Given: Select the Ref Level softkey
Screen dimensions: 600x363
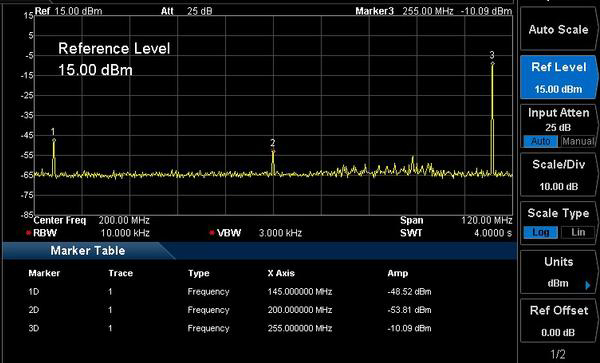Looking at the screenshot, I should point(558,78).
